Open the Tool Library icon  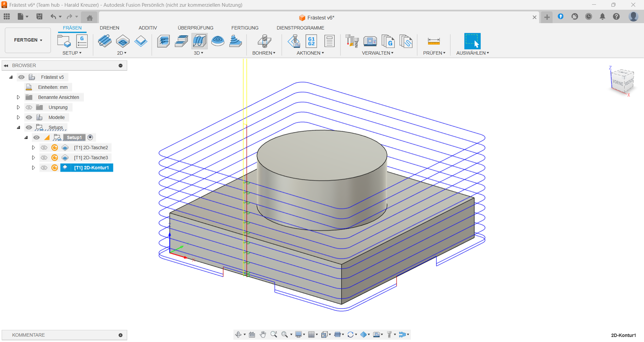(x=352, y=41)
